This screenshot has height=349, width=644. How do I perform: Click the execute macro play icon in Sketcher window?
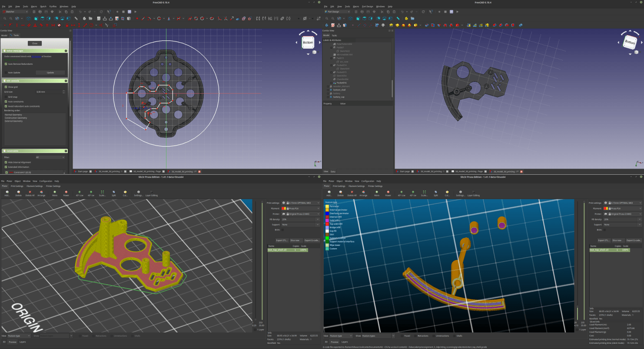click(136, 12)
